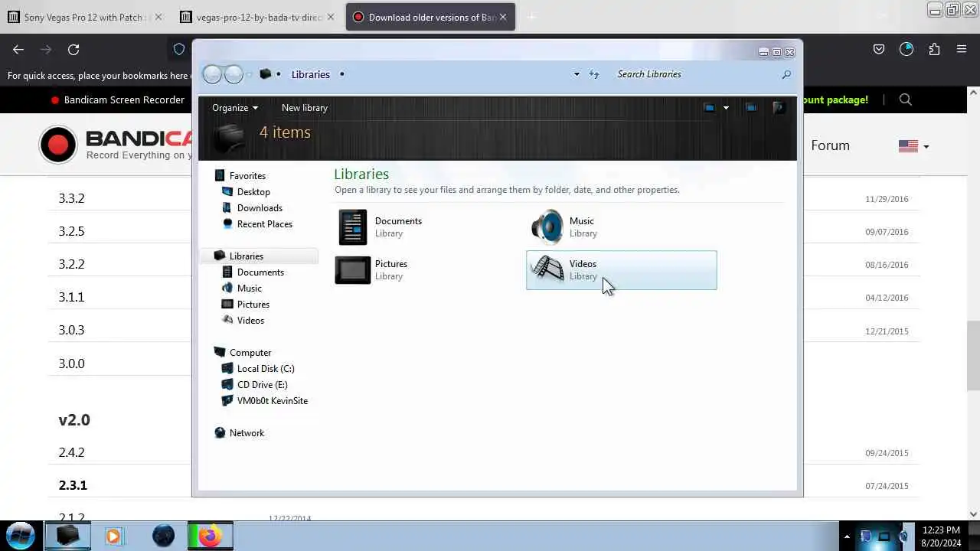Screen dimensions: 980x551
Task: Close the Sony Vegas Pro 12 tab
Action: click(x=158, y=17)
